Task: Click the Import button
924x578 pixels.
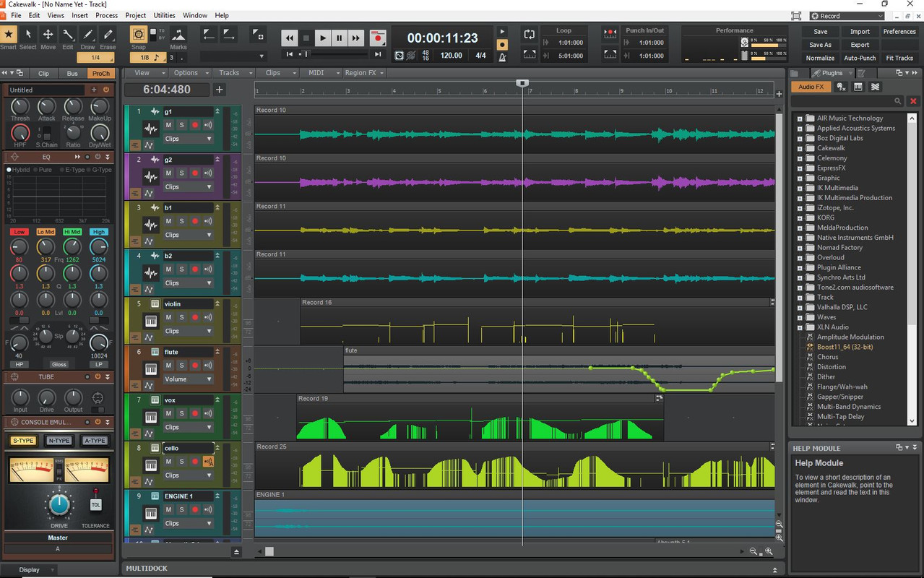Action: [860, 32]
